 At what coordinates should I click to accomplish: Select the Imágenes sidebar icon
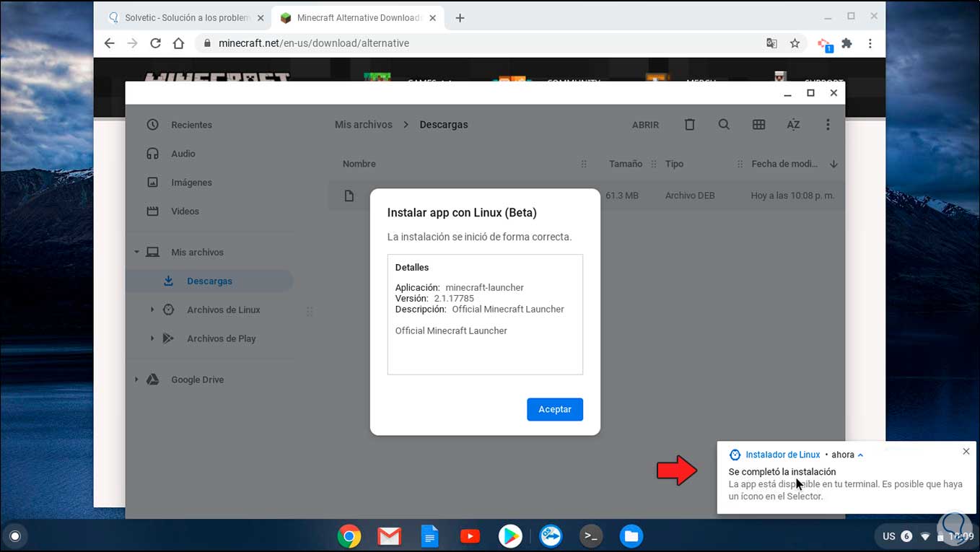(152, 183)
